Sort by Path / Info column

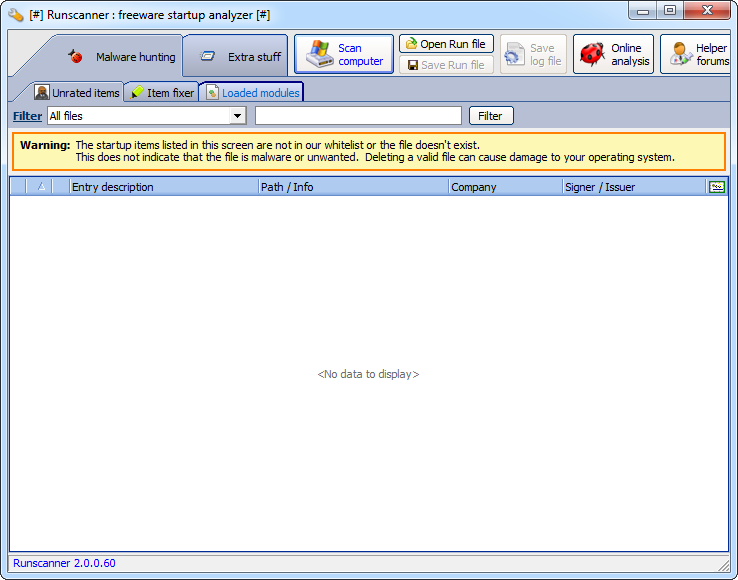click(353, 187)
